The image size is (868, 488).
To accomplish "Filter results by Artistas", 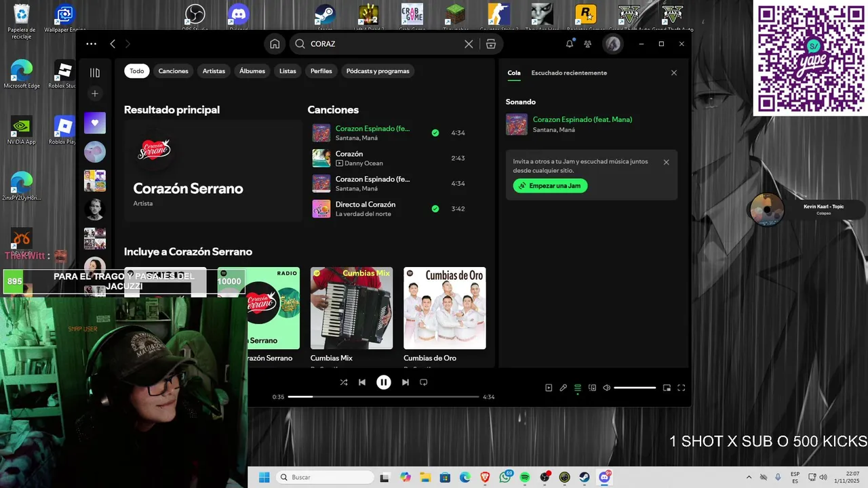I will pos(214,71).
